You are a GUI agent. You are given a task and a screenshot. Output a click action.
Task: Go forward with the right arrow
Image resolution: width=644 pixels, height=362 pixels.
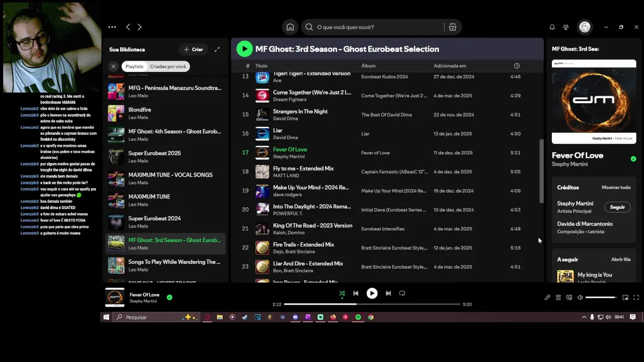139,27
